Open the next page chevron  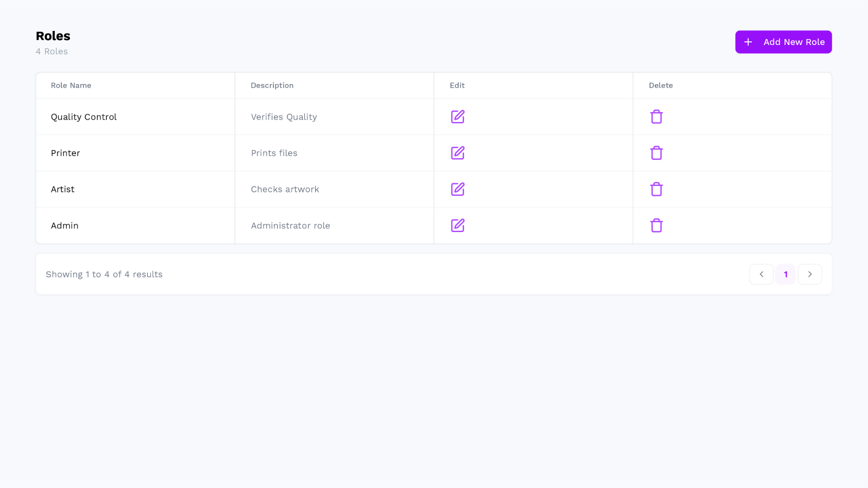coord(809,274)
